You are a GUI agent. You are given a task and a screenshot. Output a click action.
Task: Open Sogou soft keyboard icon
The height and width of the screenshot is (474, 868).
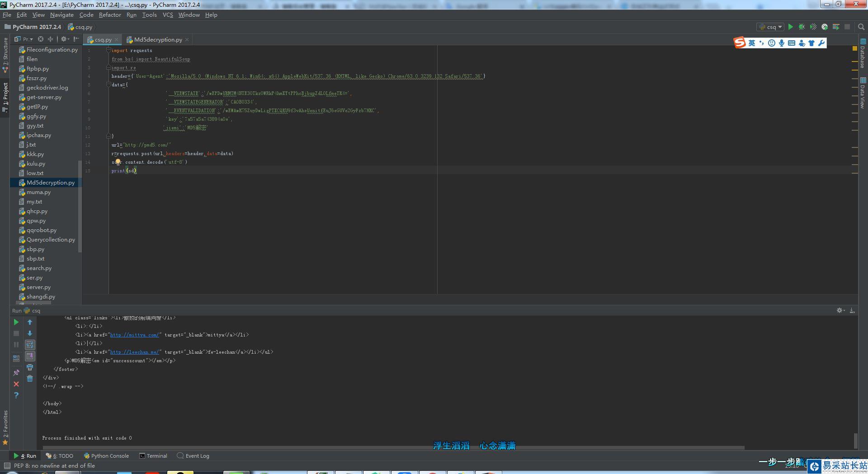click(792, 43)
